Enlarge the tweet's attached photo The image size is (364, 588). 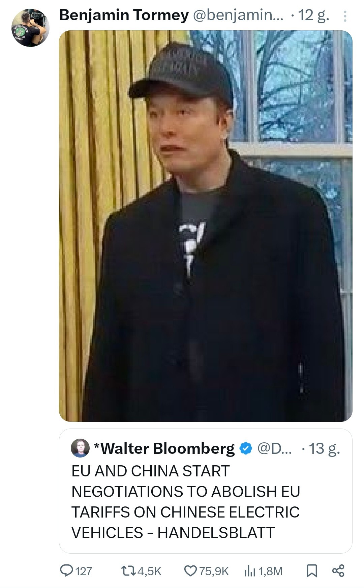click(206, 226)
